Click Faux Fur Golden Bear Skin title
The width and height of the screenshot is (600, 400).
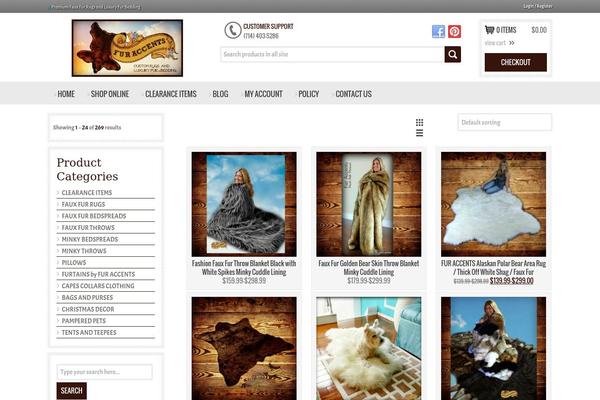point(369,268)
